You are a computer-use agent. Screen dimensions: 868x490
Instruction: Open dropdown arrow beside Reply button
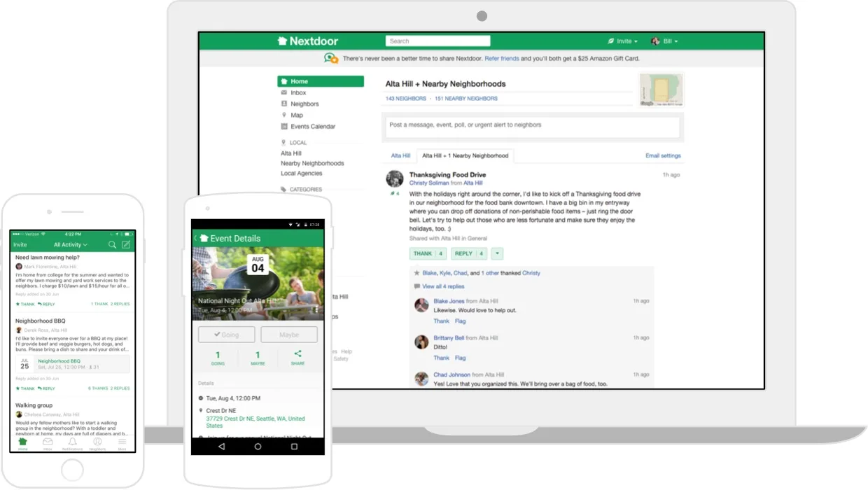tap(497, 253)
